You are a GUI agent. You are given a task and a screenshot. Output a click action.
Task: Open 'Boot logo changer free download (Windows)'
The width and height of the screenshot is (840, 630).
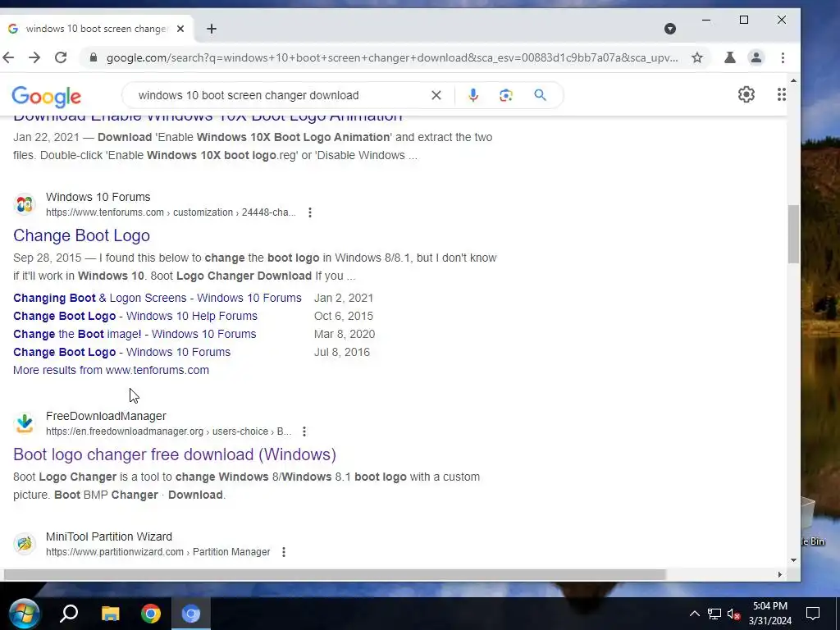(x=175, y=454)
